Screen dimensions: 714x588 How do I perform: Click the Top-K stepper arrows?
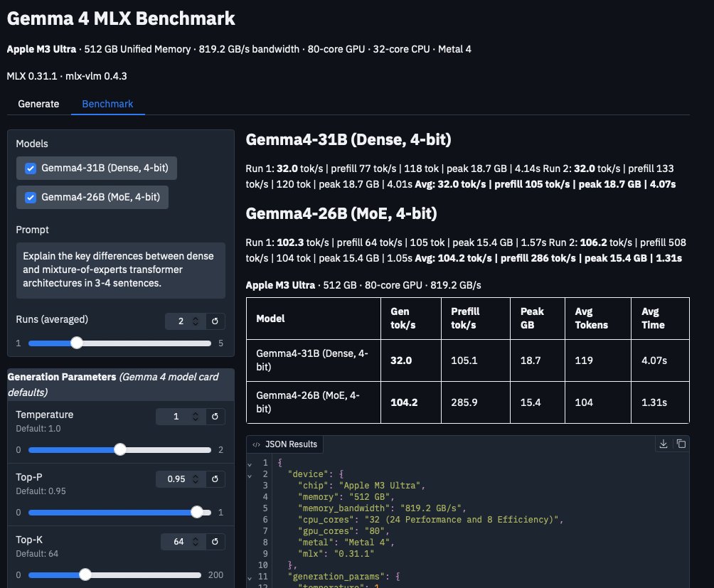196,542
